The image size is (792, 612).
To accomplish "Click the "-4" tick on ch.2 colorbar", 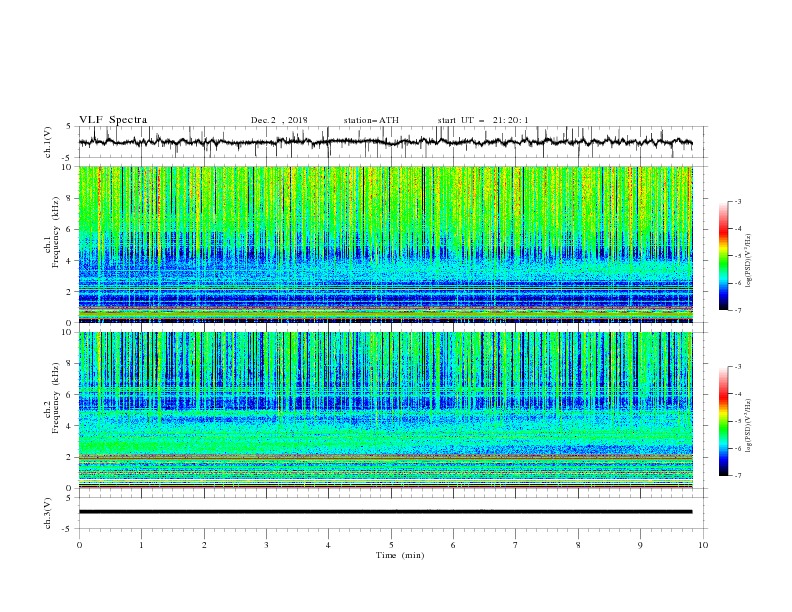I will (737, 394).
